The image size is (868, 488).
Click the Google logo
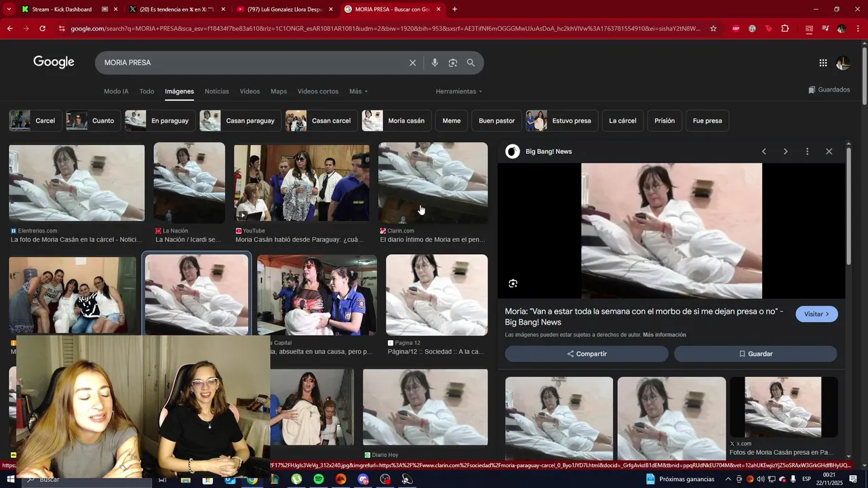pyautogui.click(x=54, y=62)
